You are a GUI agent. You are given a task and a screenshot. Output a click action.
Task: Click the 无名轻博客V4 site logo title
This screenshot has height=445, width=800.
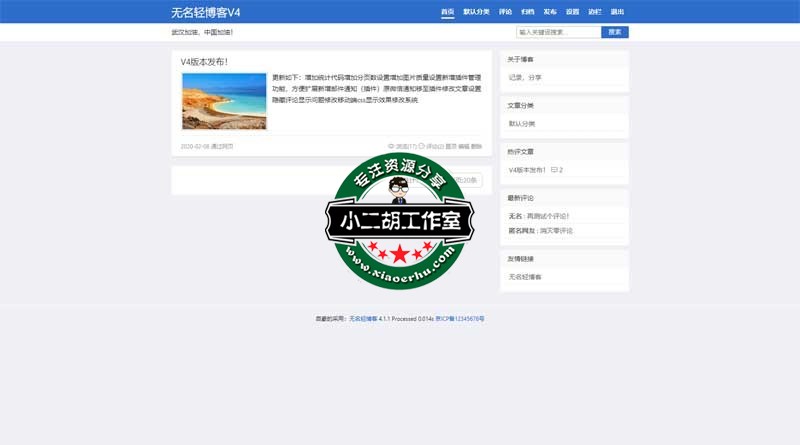click(206, 12)
